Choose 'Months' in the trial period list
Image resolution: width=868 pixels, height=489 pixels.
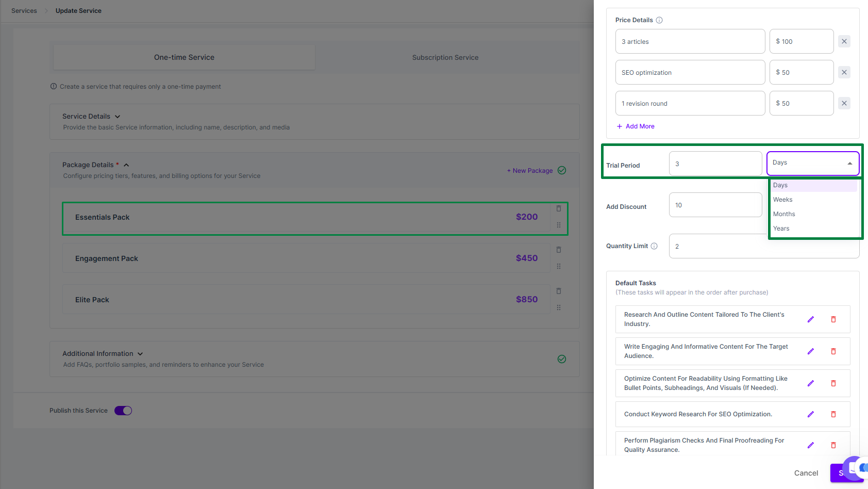(784, 214)
